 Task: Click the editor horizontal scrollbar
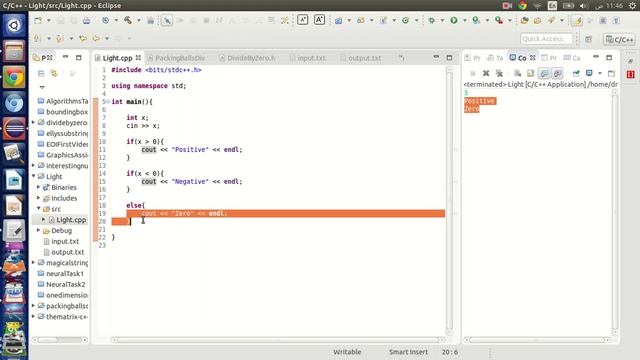pyautogui.click(x=278, y=340)
